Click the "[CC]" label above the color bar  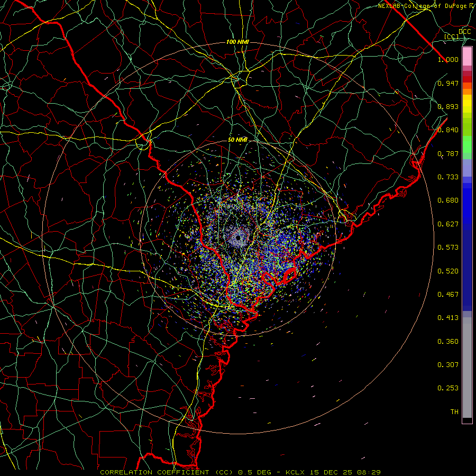(451, 36)
